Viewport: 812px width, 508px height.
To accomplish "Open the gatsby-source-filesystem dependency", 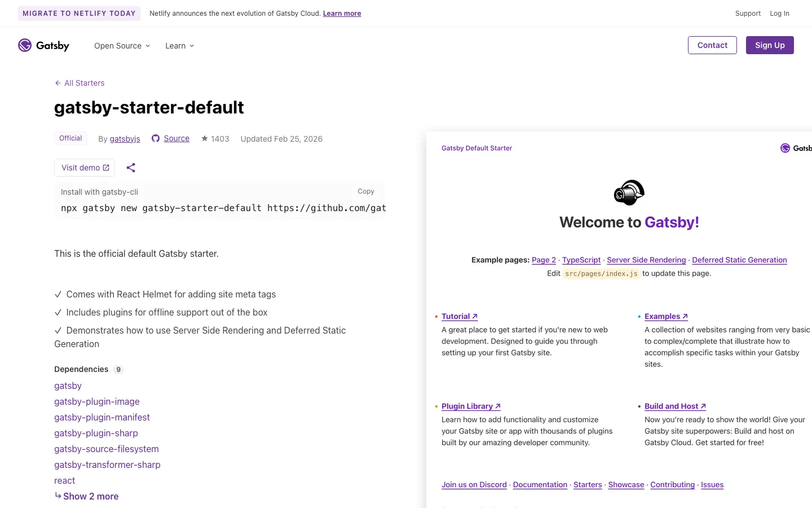I will [x=107, y=449].
